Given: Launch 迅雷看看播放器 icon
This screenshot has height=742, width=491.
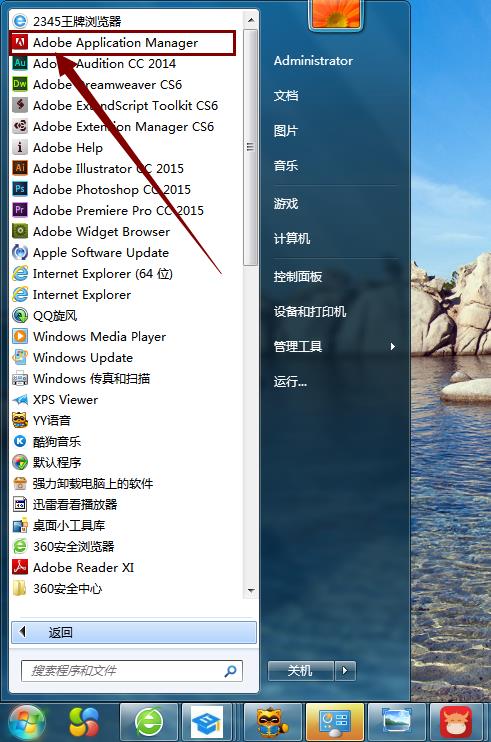Looking at the screenshot, I should [20, 504].
